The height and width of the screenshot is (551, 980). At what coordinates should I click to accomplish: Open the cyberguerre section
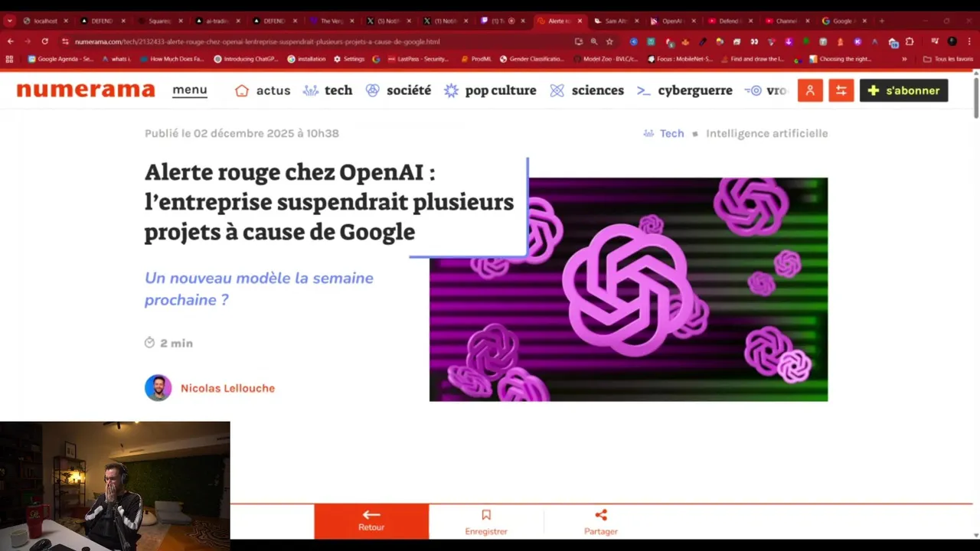tap(695, 90)
